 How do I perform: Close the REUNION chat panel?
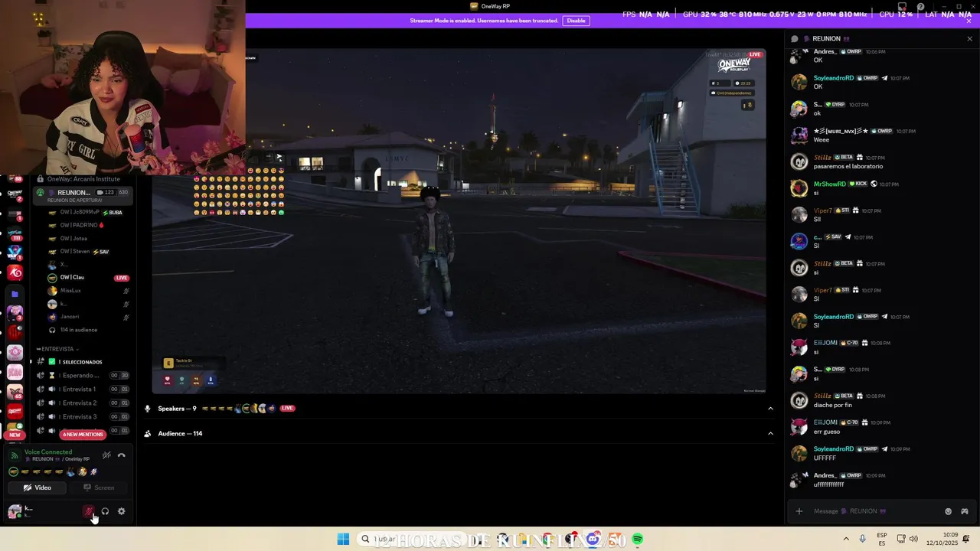click(x=969, y=38)
